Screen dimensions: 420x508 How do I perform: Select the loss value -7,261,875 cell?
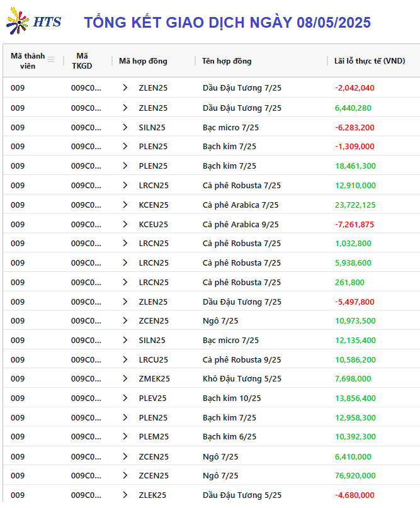tap(355, 224)
